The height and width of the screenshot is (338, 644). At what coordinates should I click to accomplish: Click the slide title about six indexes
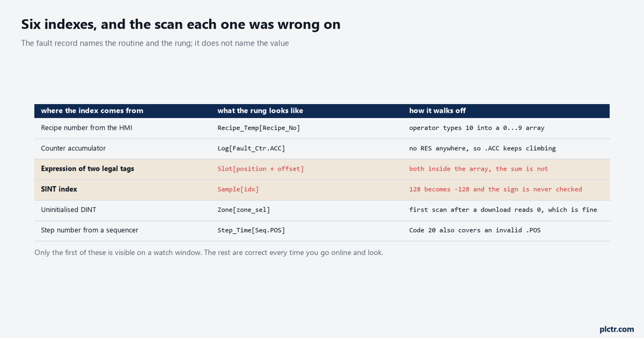coord(181,24)
